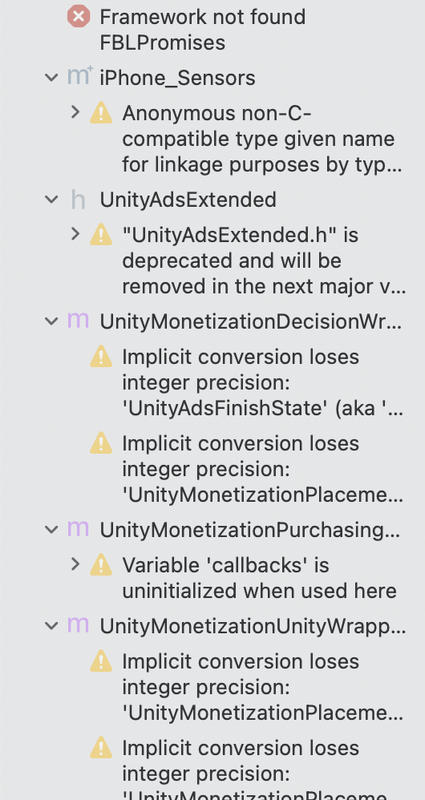Click the UnityMonetizationUnityWrapp file icon
425x800 pixels.
tap(78, 625)
